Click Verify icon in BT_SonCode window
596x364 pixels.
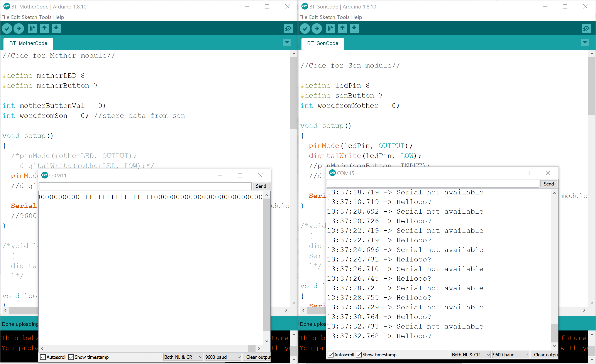(x=305, y=29)
